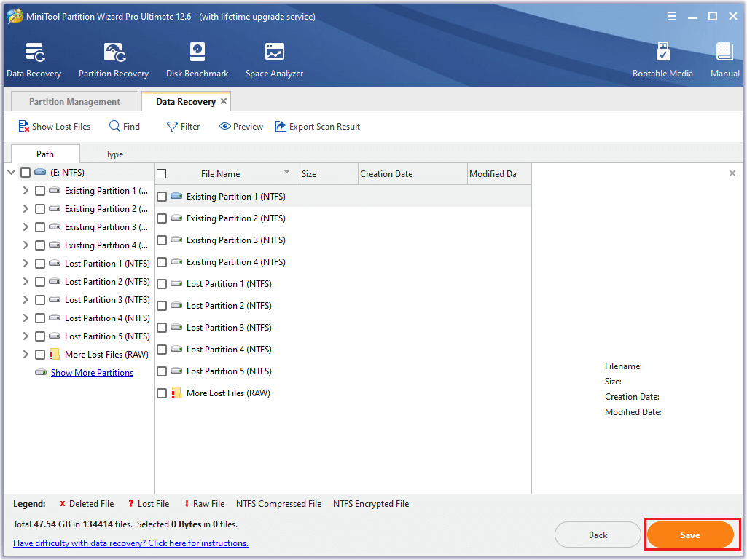
Task: Switch to Partition Management tab
Action: pyautogui.click(x=74, y=101)
